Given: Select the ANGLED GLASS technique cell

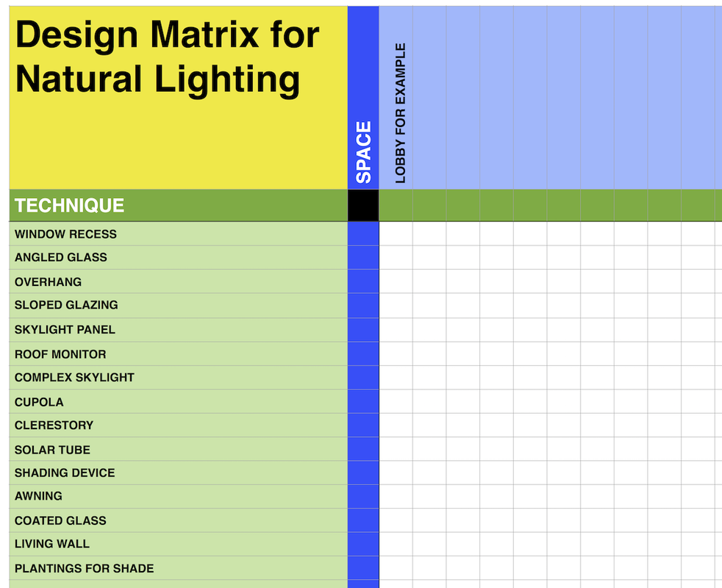Looking at the screenshot, I should pos(60,257).
